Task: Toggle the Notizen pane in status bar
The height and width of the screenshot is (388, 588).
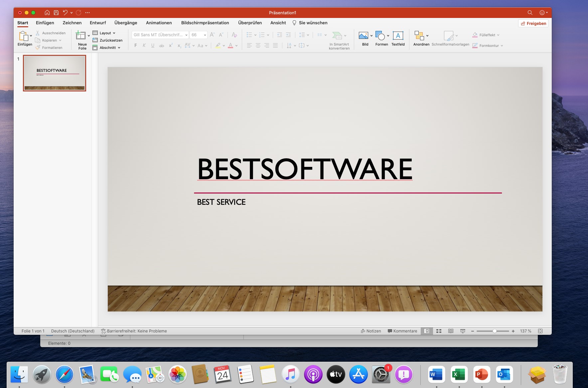Action: pos(371,331)
